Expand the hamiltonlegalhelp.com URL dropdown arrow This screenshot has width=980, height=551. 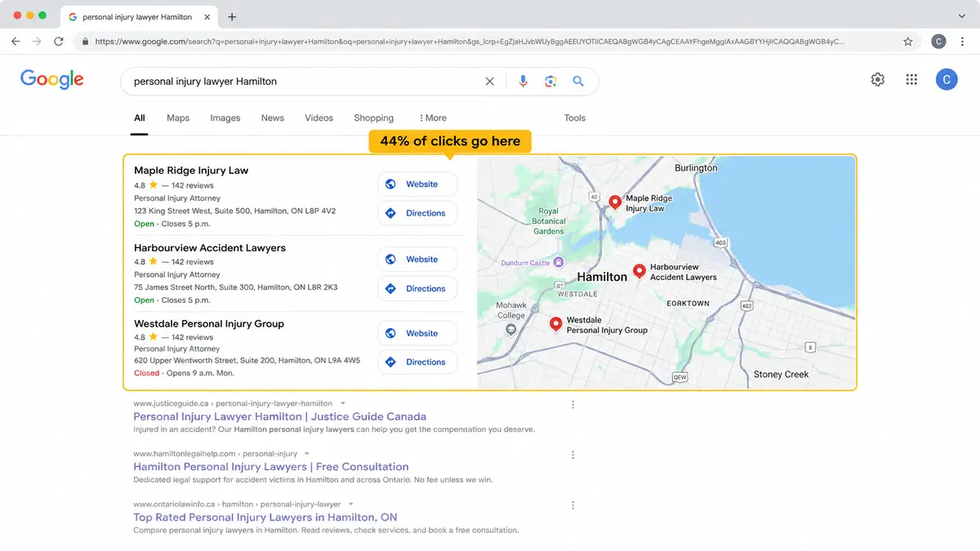[x=307, y=454]
